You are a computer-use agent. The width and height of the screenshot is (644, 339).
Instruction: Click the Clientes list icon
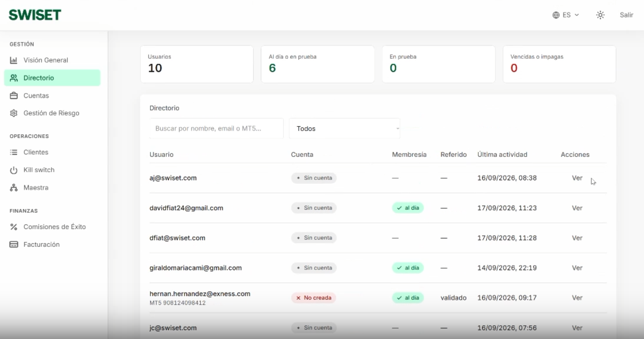click(x=14, y=152)
